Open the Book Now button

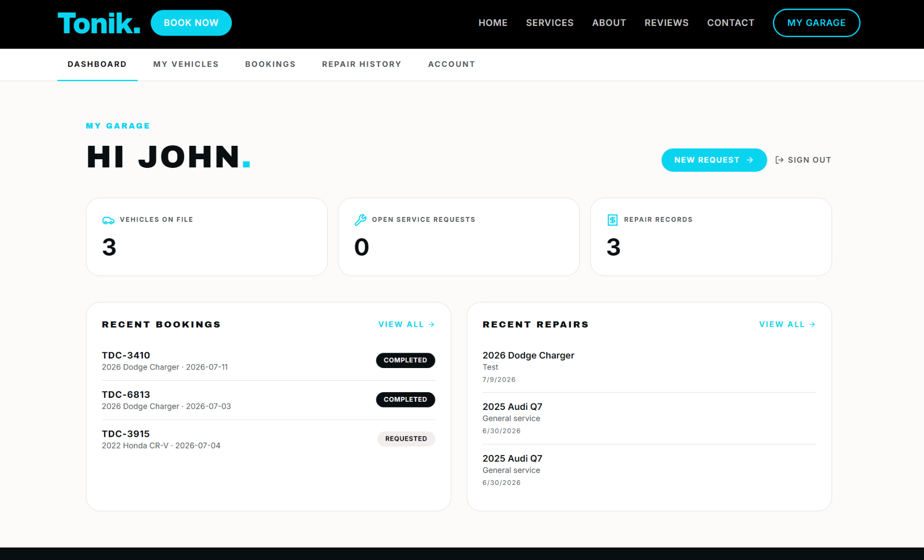[191, 23]
